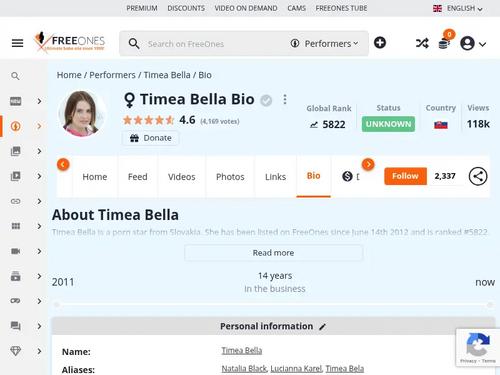Viewport: 500px width, 375px height.
Task: Open the coins credits icon
Action: click(x=444, y=44)
